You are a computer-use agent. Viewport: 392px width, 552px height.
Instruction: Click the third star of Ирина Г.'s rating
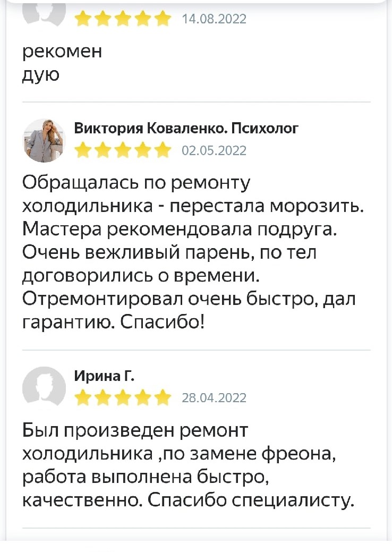point(123,398)
